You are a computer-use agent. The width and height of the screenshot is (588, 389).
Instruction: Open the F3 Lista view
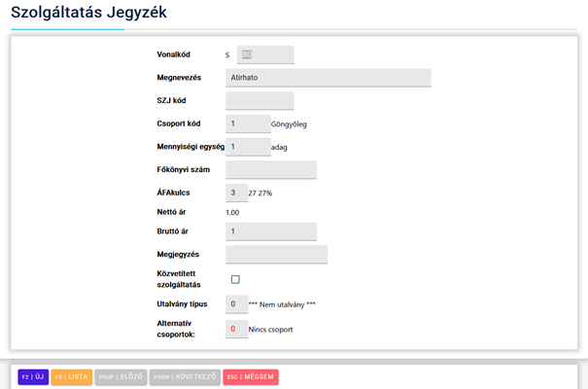click(71, 376)
